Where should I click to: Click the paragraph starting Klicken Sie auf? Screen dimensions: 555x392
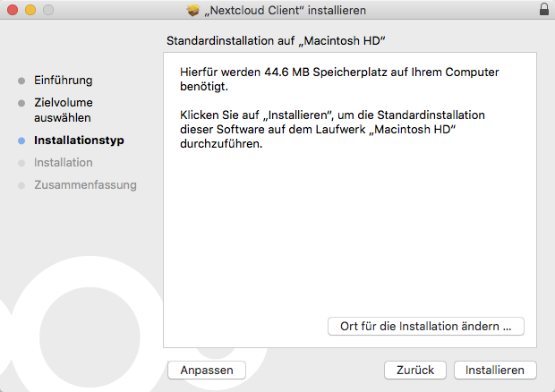tap(332, 130)
